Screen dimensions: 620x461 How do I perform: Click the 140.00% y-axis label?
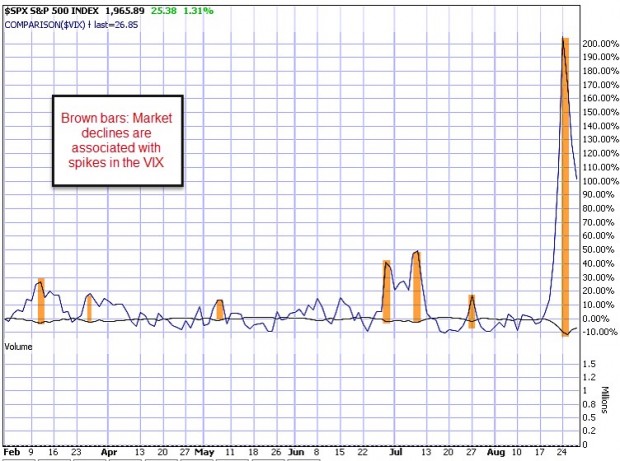601,126
